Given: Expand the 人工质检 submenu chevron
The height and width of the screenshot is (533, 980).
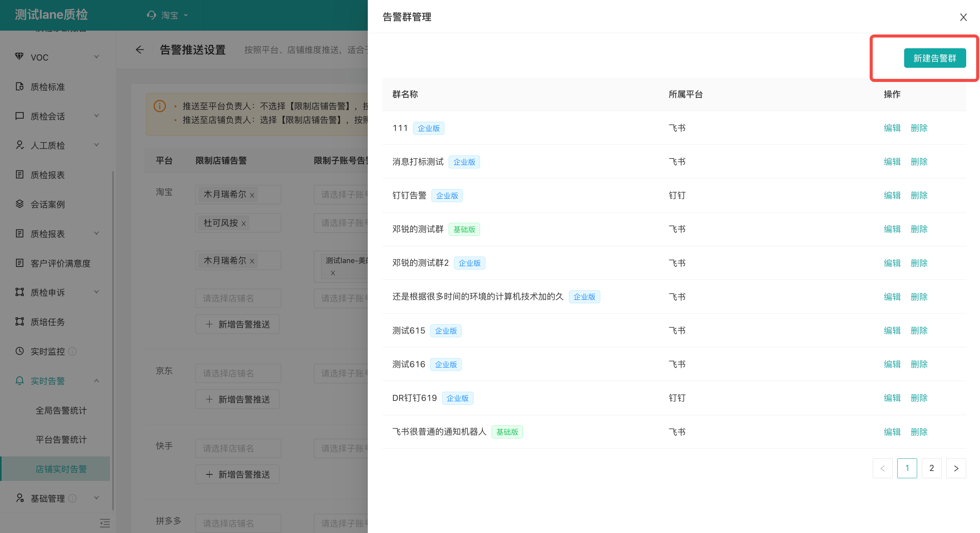Looking at the screenshot, I should (x=97, y=145).
